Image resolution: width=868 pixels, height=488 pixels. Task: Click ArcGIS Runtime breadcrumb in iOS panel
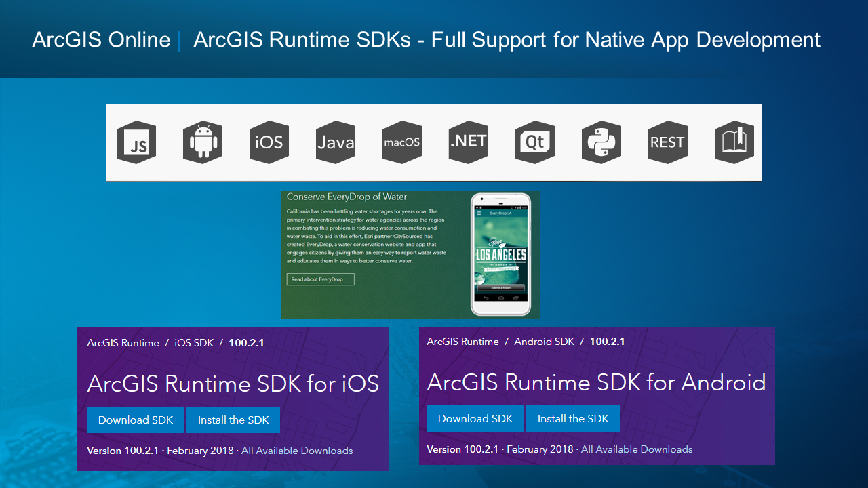[123, 343]
